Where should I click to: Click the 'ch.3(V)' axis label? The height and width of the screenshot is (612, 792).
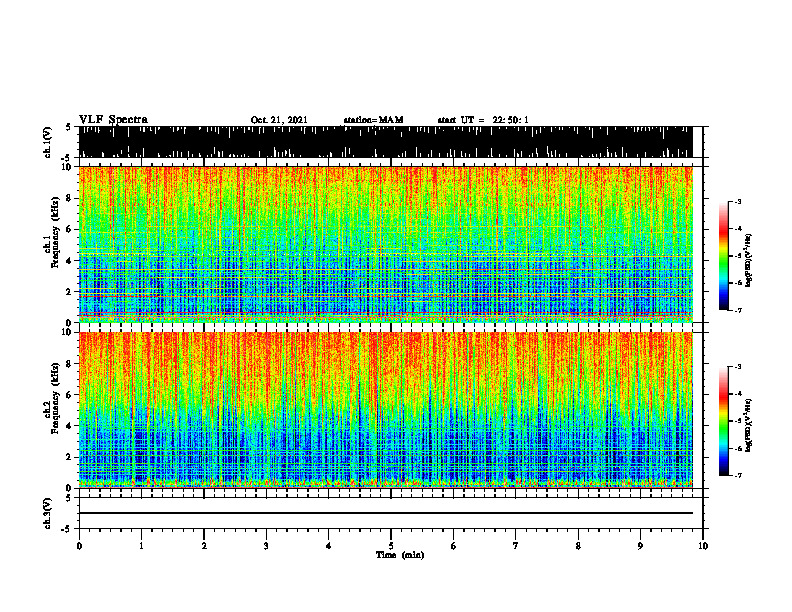(x=48, y=513)
